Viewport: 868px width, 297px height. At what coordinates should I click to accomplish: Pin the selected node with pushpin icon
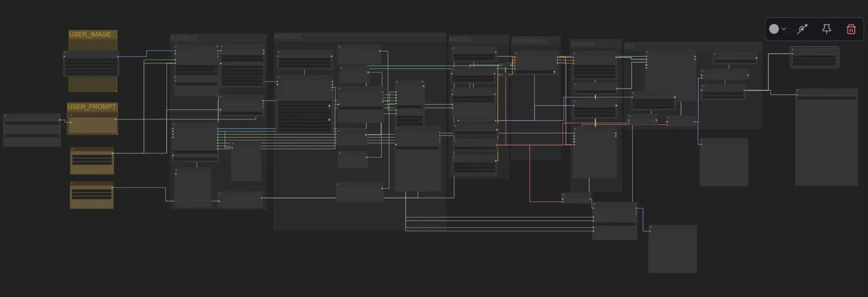[x=826, y=29]
